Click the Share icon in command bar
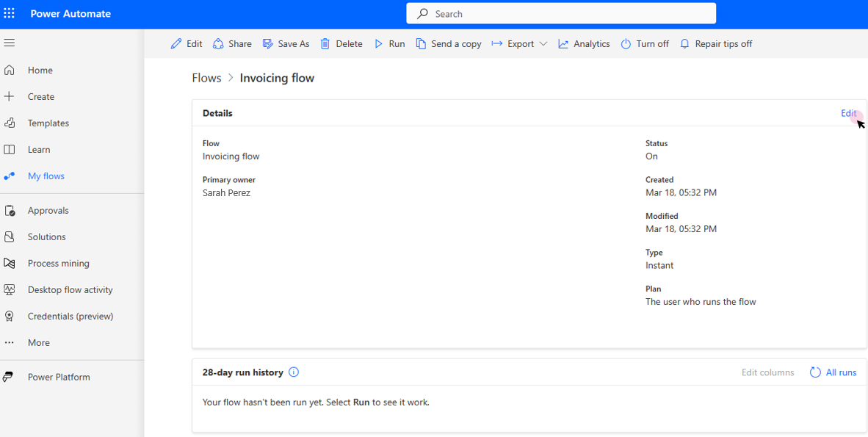This screenshot has width=868, height=437. coord(218,44)
